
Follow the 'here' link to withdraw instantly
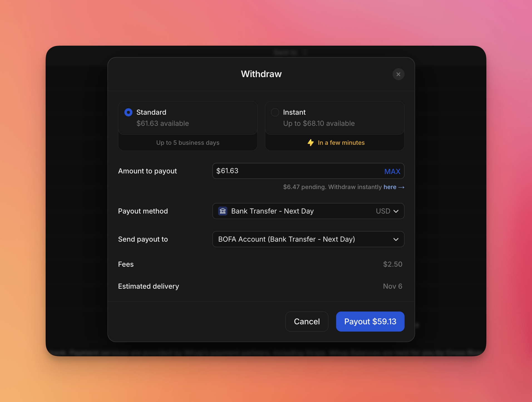click(x=390, y=187)
